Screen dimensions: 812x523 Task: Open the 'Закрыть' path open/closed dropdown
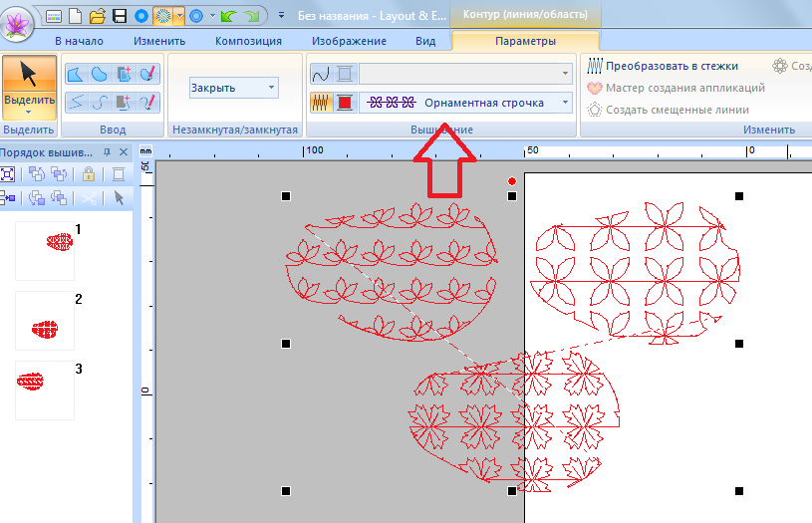(233, 88)
